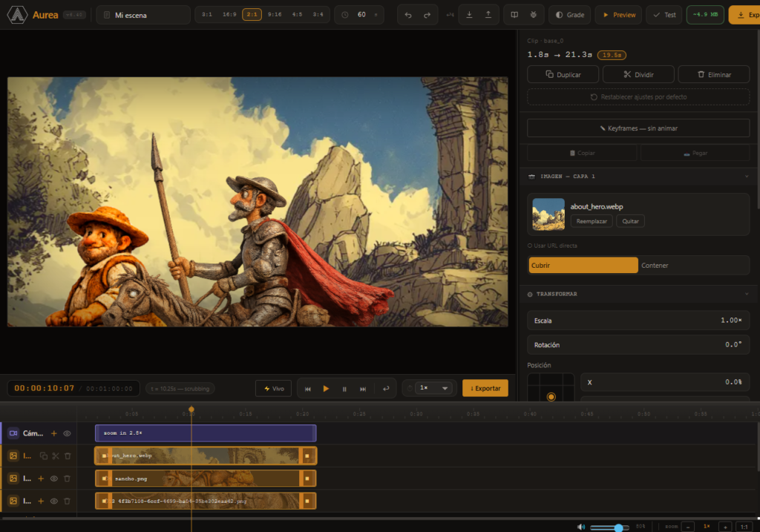The image size is (760, 532).
Task: Pause playback
Action: 344,389
